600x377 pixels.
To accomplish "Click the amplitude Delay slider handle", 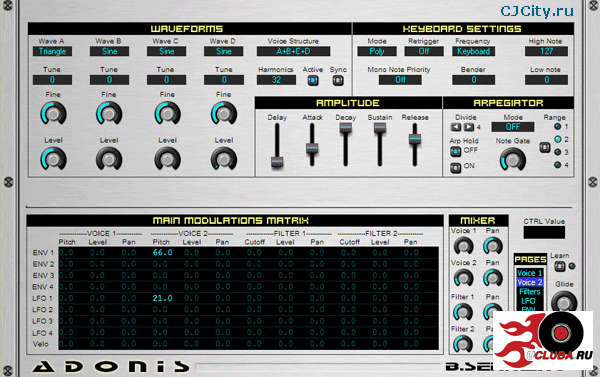I will [277, 162].
